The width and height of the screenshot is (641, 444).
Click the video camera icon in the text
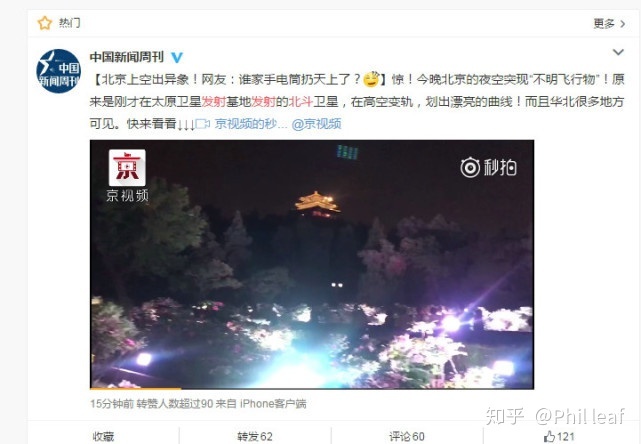click(203, 123)
